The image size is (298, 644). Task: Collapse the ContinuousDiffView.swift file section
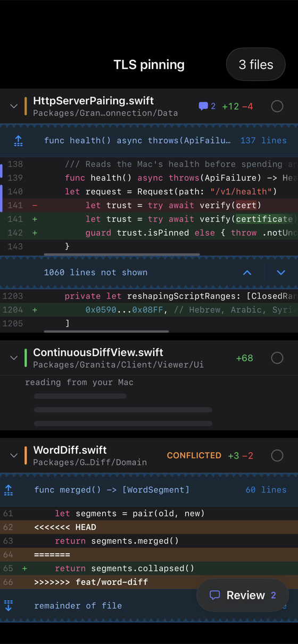click(14, 358)
